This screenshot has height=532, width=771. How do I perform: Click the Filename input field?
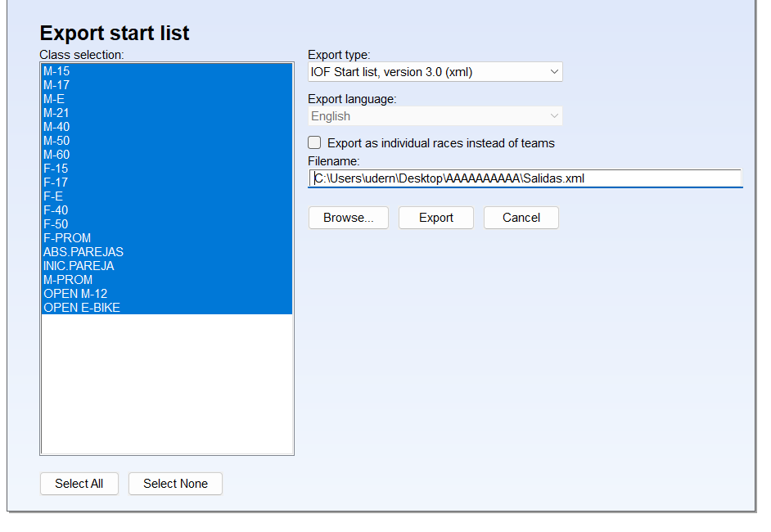525,178
